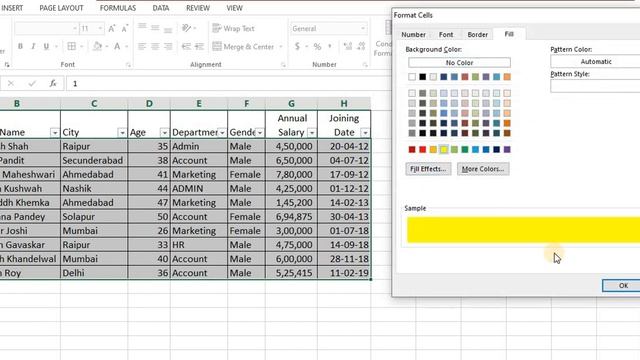Toggle Bold formatting in the ribbon
640x360 pixels.
pos(20,46)
